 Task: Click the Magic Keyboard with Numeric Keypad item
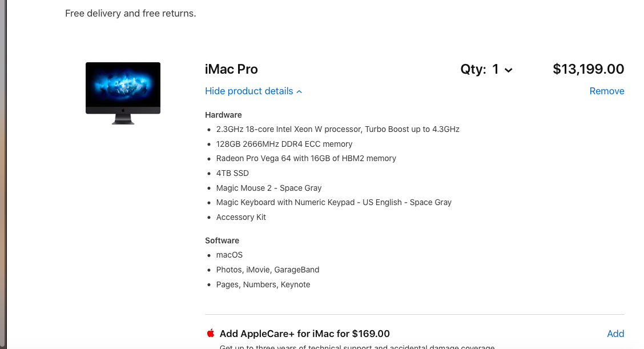coord(333,202)
